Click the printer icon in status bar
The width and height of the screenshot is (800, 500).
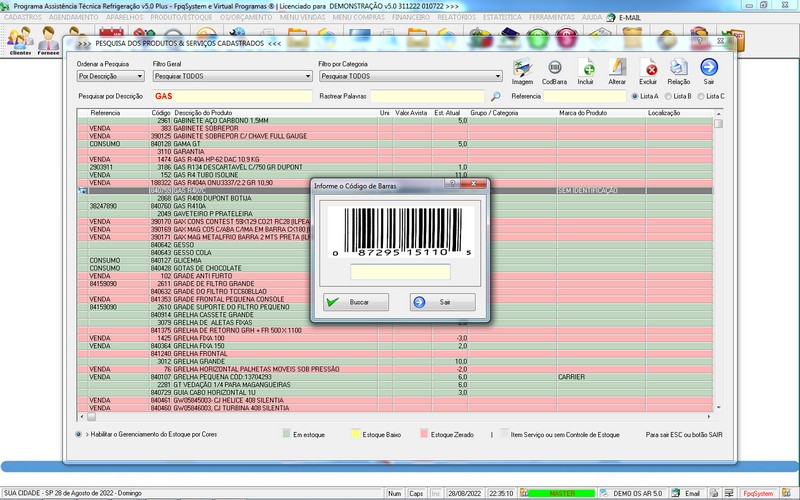714,493
